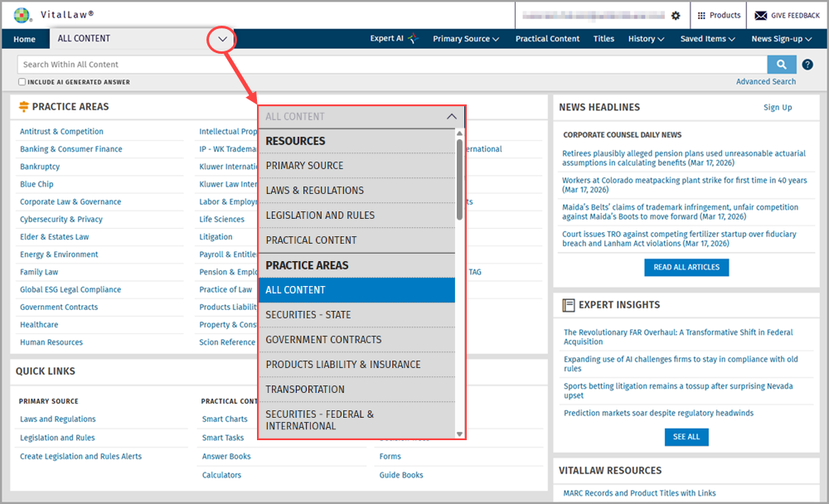Click the dropdown list scrollbar thumb

point(459,179)
